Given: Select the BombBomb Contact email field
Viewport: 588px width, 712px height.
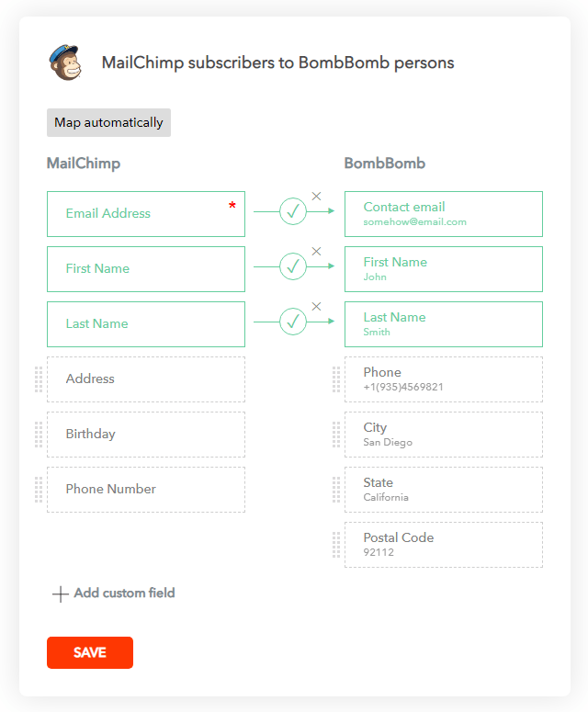Looking at the screenshot, I should [443, 214].
